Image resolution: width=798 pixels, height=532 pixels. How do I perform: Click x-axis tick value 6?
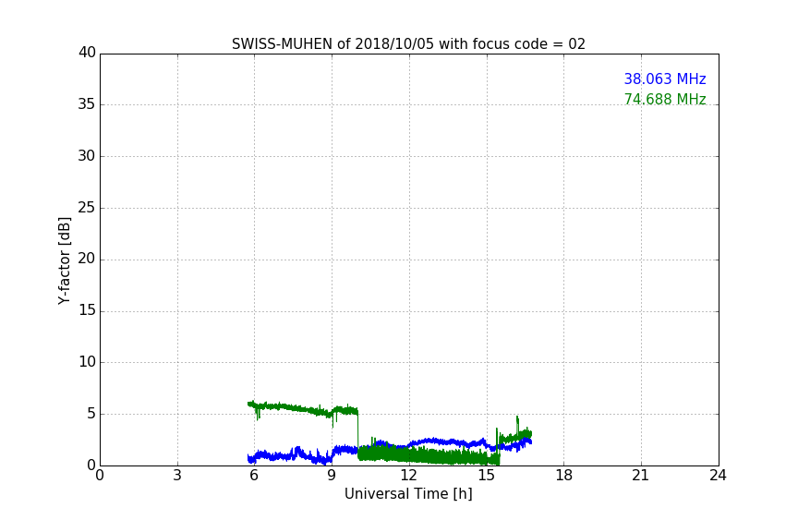tap(254, 476)
